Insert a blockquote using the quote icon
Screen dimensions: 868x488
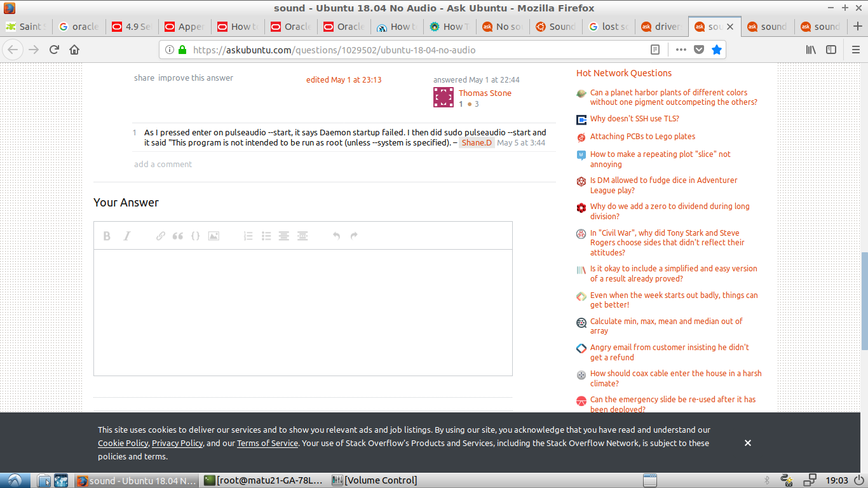(178, 236)
